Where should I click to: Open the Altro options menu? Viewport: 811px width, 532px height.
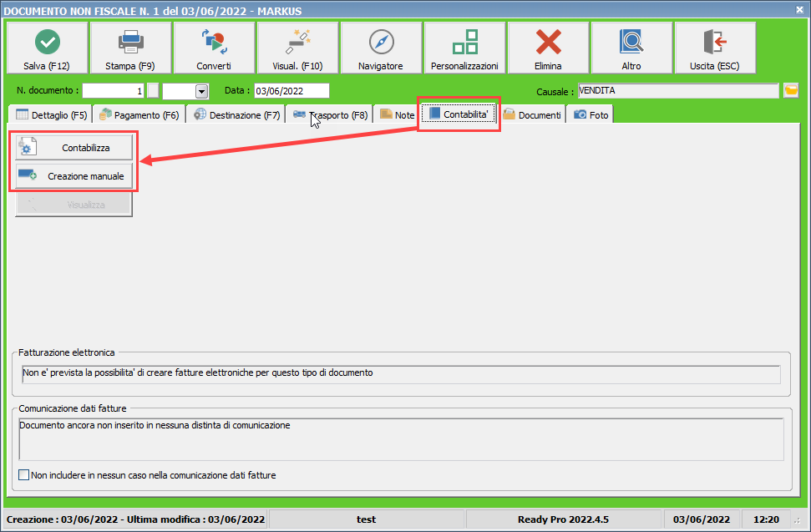click(x=631, y=48)
